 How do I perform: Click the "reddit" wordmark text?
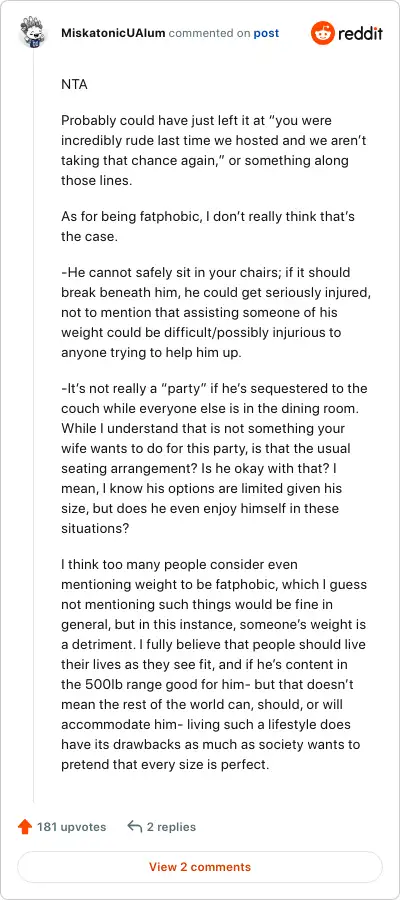click(x=360, y=33)
